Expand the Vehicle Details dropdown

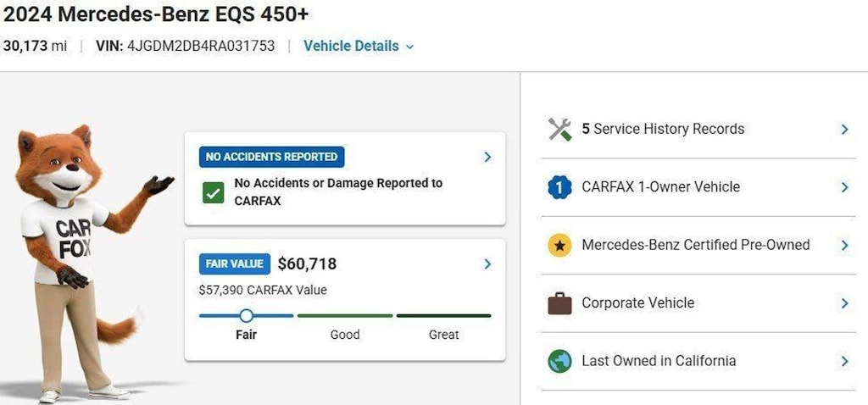(x=359, y=46)
